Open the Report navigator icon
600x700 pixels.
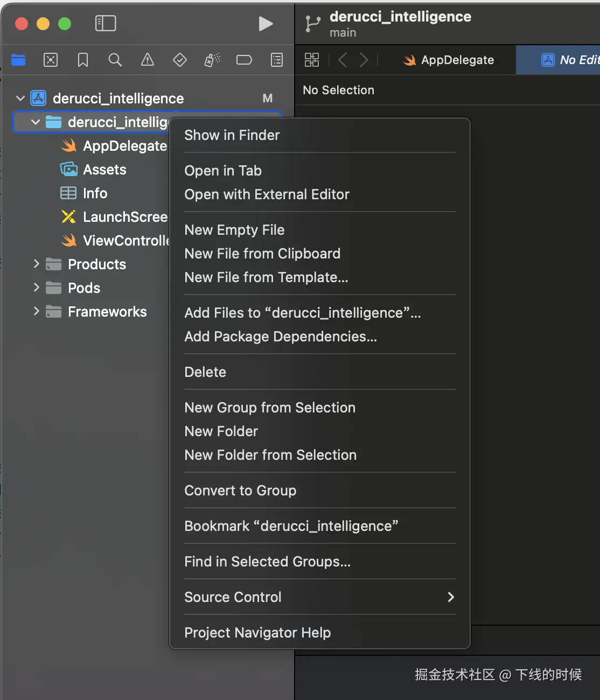pos(277,60)
